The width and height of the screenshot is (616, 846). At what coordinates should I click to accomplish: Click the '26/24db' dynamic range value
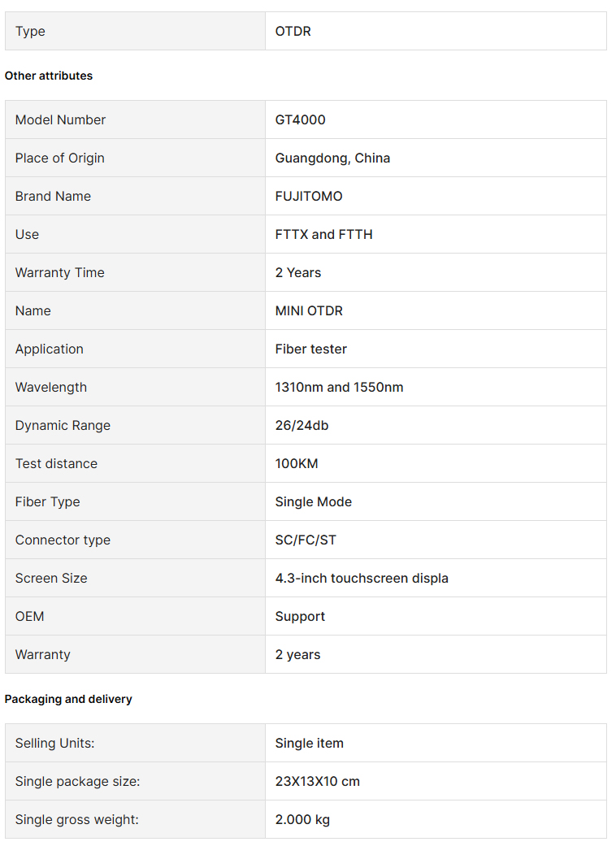301,426
